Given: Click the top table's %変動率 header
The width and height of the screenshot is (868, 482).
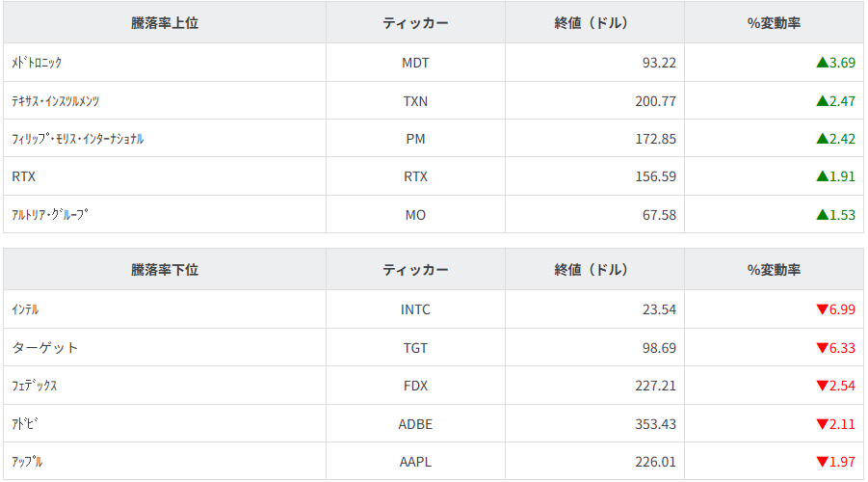Looking at the screenshot, I should click(x=774, y=23).
